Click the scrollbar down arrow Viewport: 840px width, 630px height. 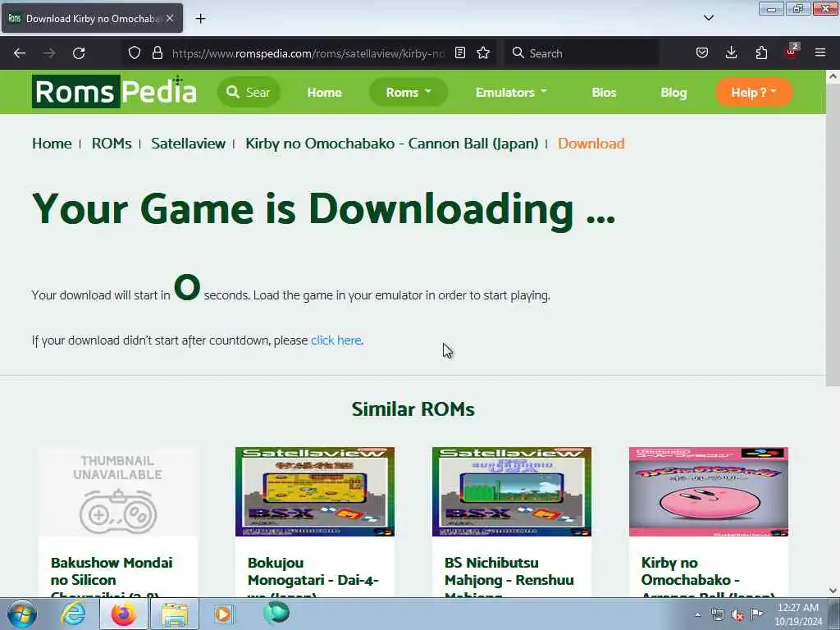(833, 591)
